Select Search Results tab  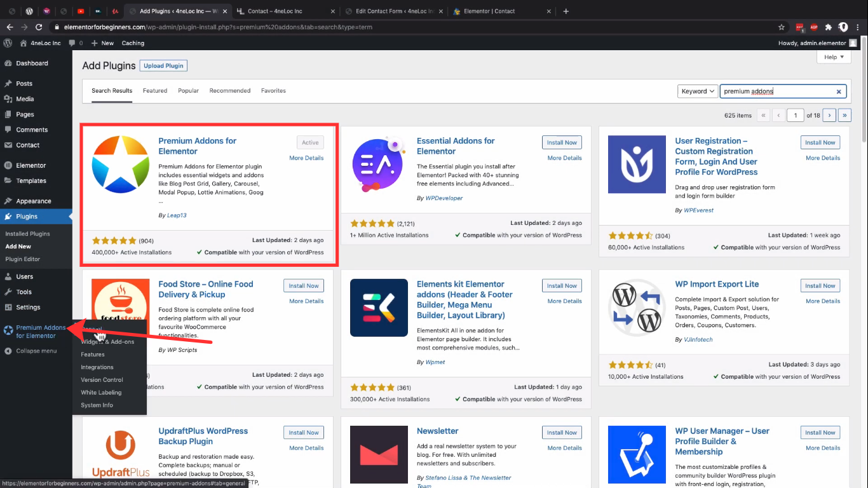click(112, 91)
